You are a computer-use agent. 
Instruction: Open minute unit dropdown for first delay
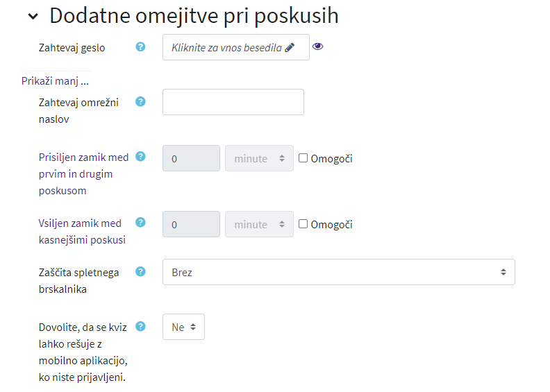pos(259,158)
